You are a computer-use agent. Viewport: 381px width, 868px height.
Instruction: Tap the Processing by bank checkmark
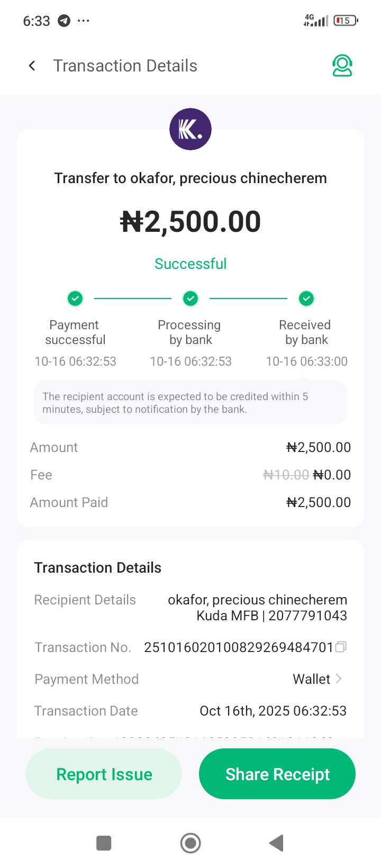[x=190, y=299]
